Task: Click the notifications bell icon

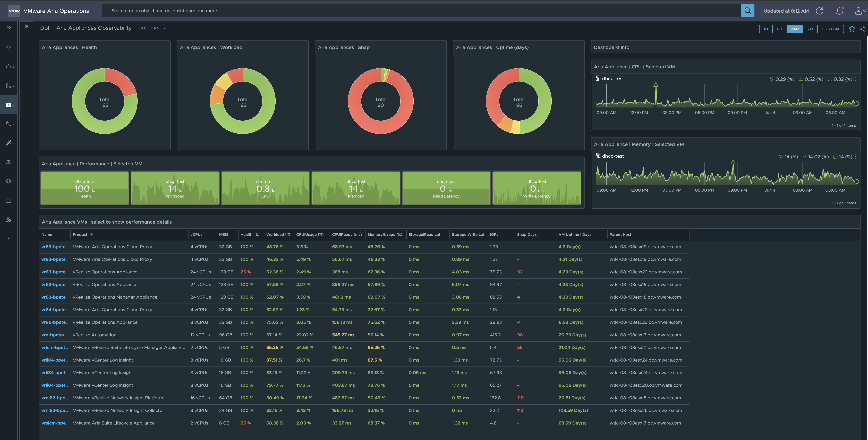Action: (x=839, y=11)
